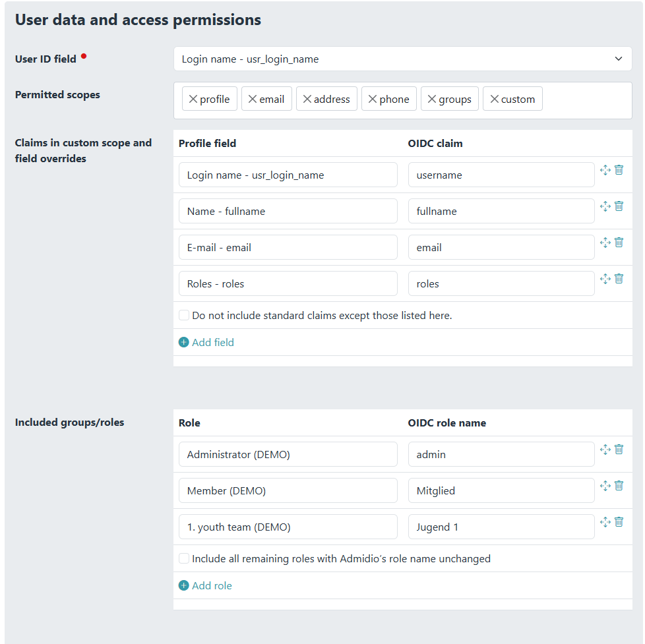Enable 'Do not include standard claims' checkbox
Image resolution: width=645 pixels, height=644 pixels.
click(x=184, y=315)
